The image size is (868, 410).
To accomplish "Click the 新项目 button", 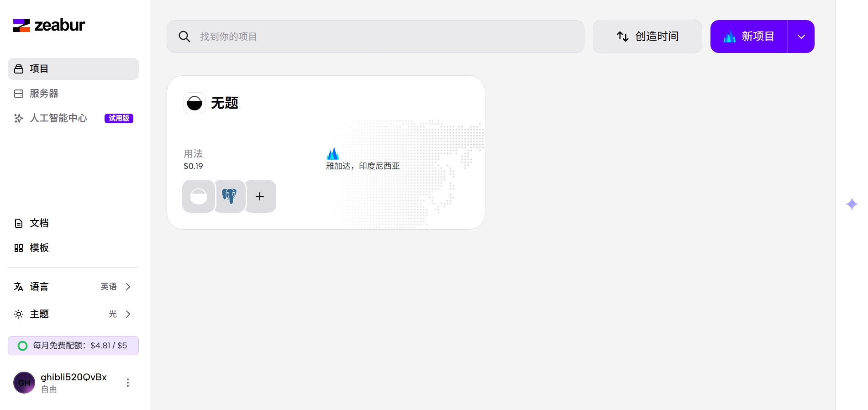I will coord(749,37).
